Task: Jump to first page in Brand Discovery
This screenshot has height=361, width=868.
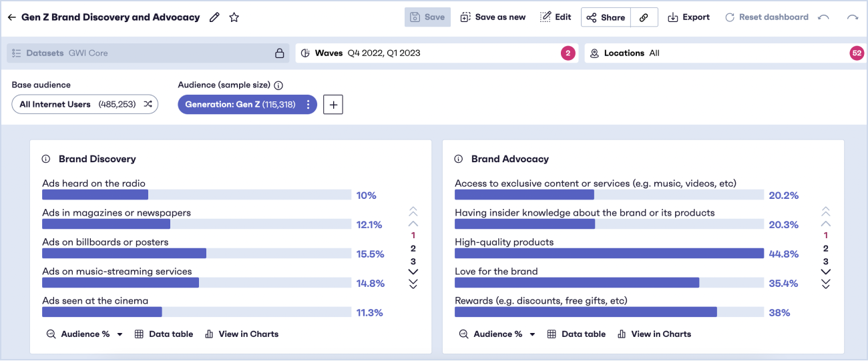Action: (413, 212)
